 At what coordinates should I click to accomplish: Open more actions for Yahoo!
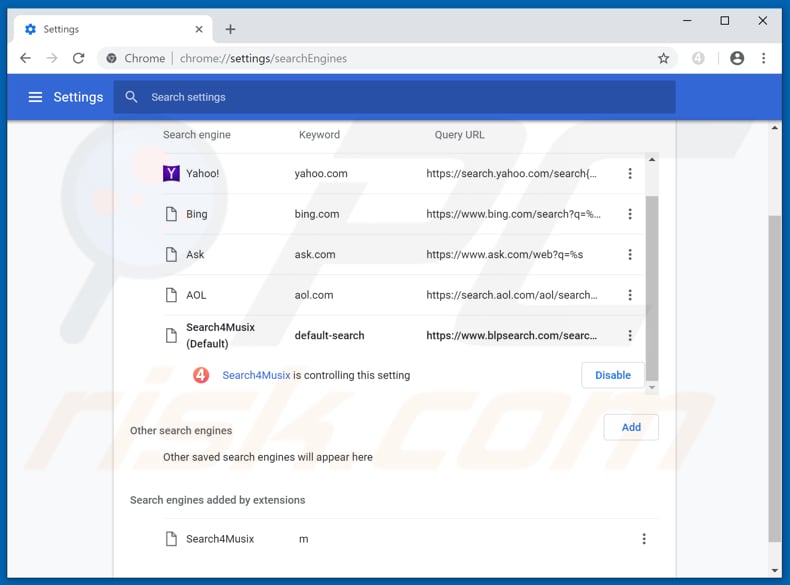pos(630,173)
